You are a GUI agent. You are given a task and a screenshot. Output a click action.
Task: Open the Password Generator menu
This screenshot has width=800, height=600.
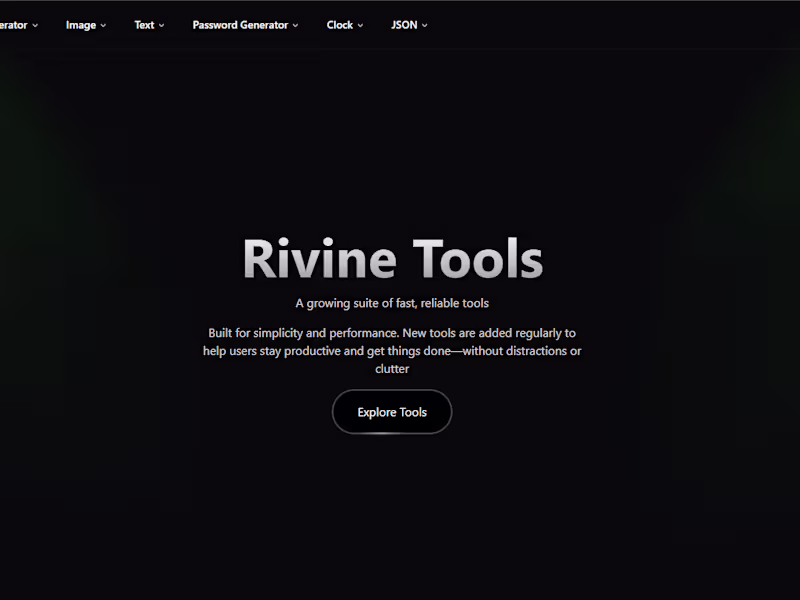[x=239, y=25]
